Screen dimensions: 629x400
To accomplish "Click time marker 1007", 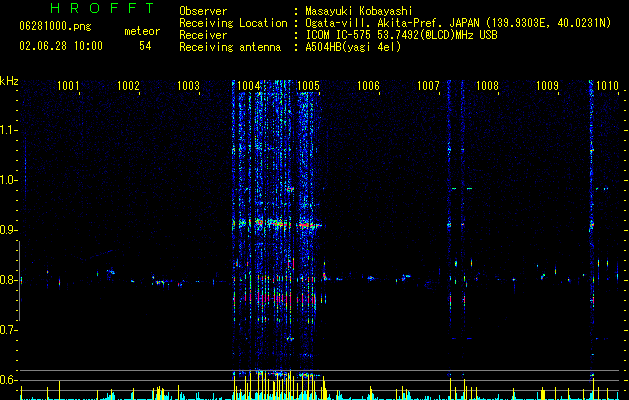I will (x=428, y=85).
